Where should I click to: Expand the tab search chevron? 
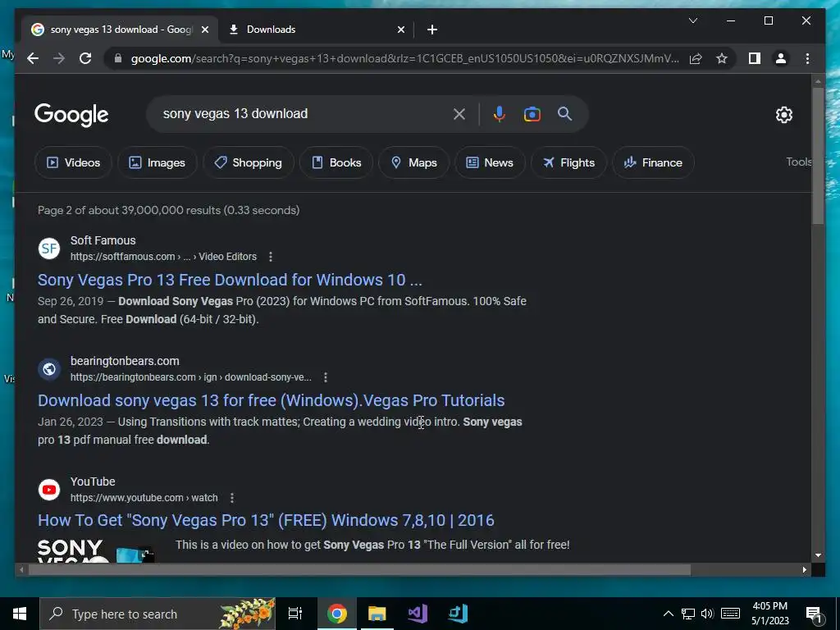tap(692, 21)
